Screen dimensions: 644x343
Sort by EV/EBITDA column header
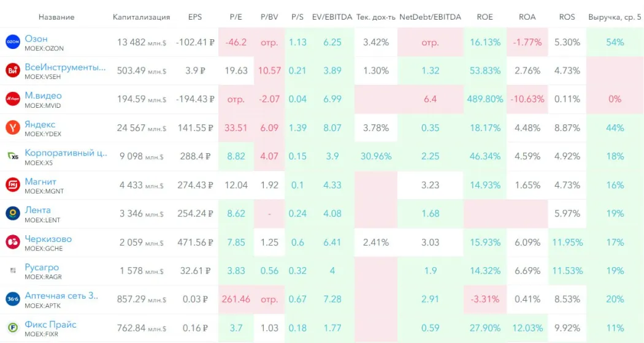pyautogui.click(x=332, y=17)
